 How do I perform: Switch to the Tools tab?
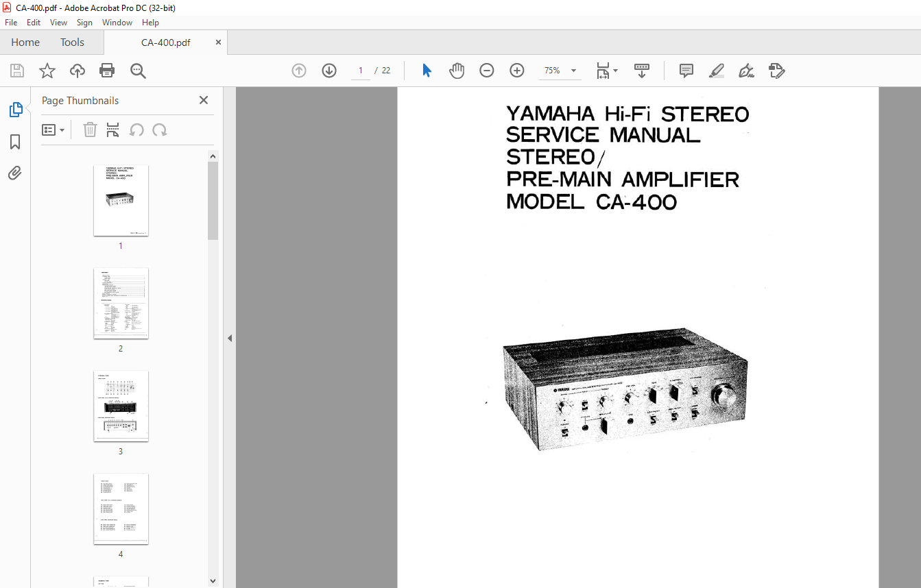pyautogui.click(x=72, y=42)
